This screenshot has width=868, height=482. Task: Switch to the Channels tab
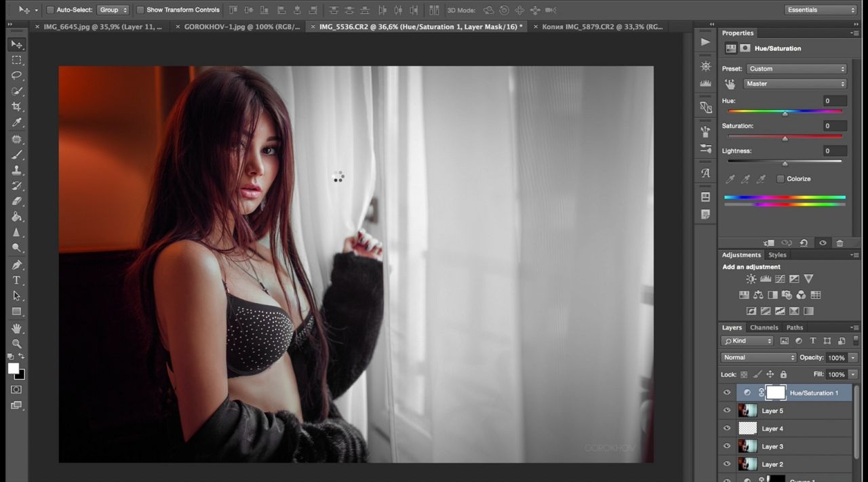tap(764, 327)
